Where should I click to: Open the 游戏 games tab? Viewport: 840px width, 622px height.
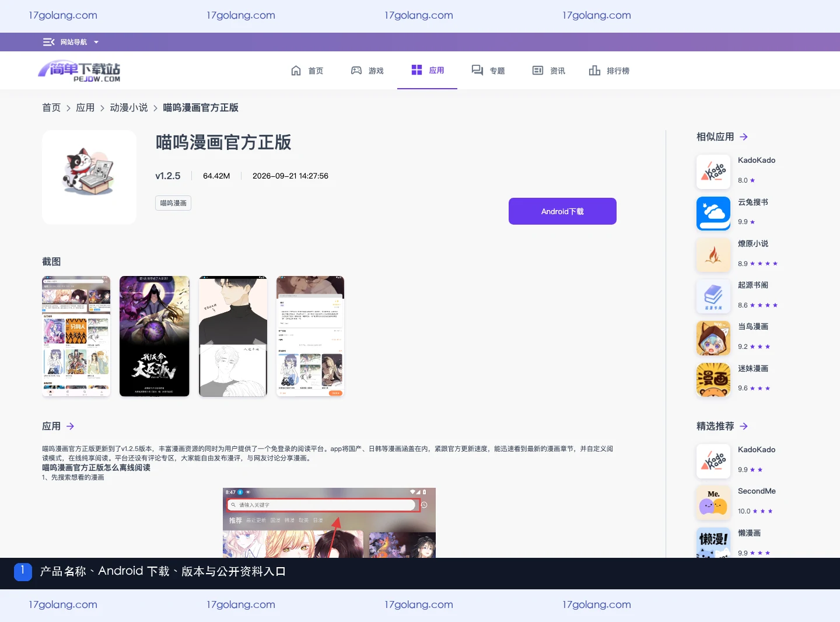coord(367,71)
